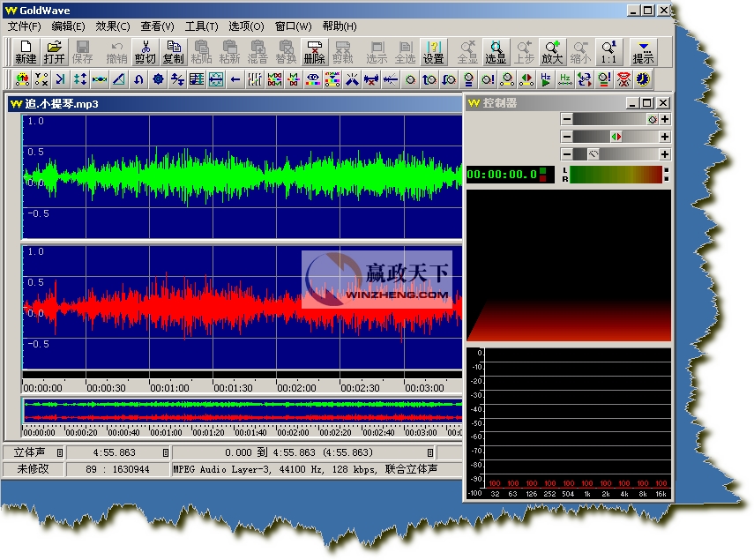Click the green left-channel indicator beside the timer
The image size is (754, 560).
coord(543,170)
